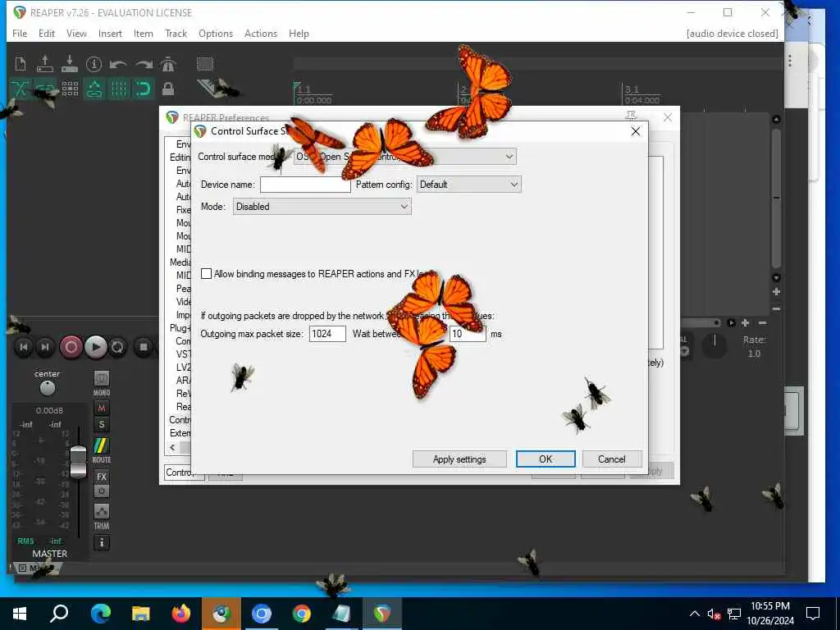
Task: Toggle the Repeat loop button
Action: 117,347
